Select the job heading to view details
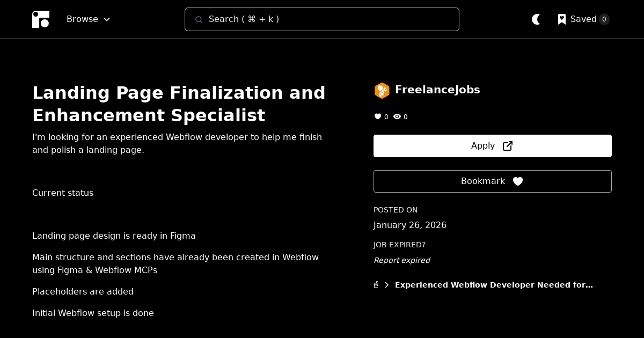This screenshot has width=644, height=338. [179, 104]
